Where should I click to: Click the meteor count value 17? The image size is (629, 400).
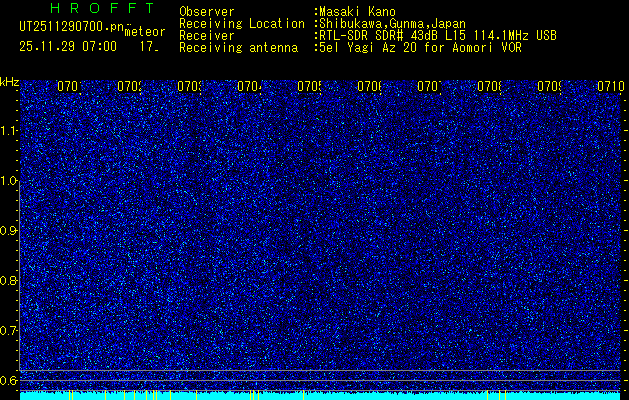point(149,47)
